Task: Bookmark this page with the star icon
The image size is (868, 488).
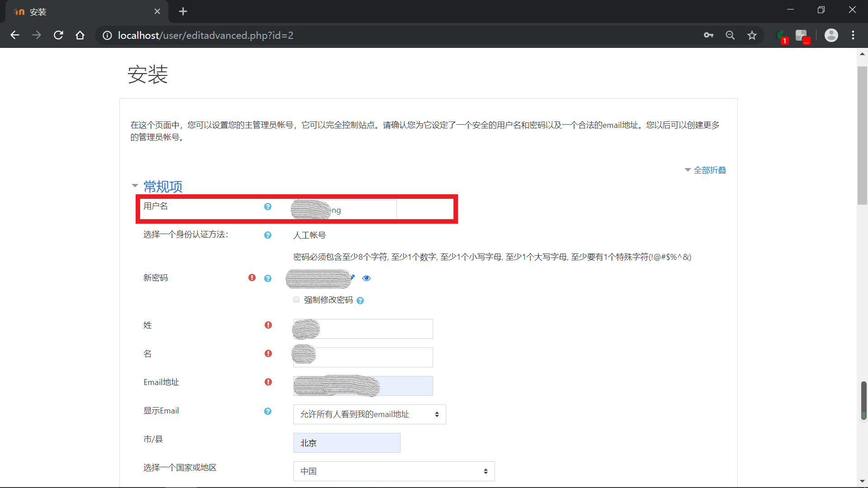Action: point(752,35)
